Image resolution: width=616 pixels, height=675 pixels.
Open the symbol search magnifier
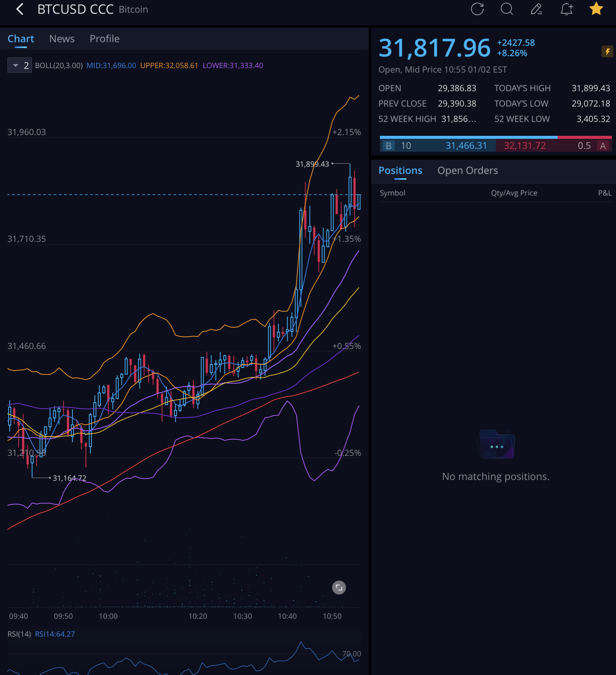click(x=506, y=9)
